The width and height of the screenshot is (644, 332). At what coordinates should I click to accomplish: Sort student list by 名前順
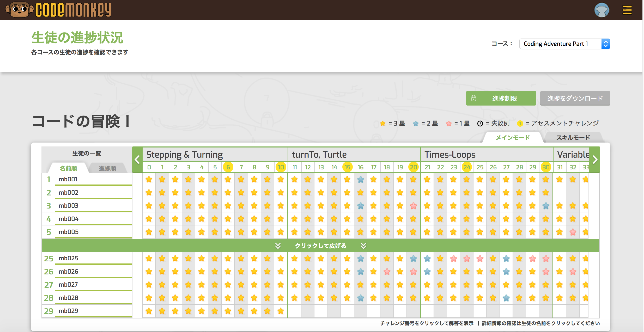(x=68, y=168)
